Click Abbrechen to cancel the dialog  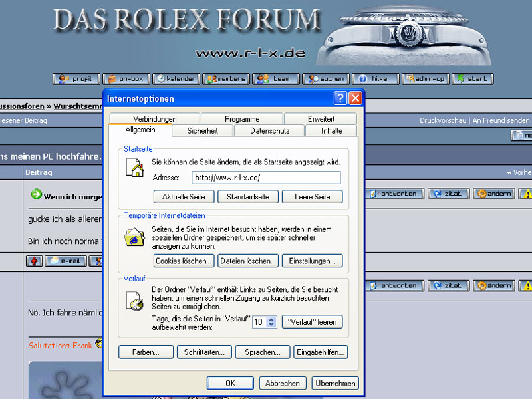coord(283,383)
